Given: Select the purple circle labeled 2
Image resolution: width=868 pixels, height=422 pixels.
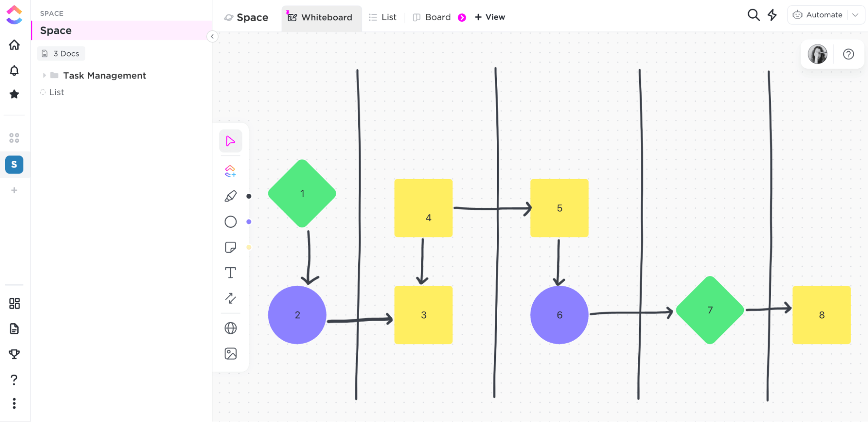Looking at the screenshot, I should (x=297, y=315).
